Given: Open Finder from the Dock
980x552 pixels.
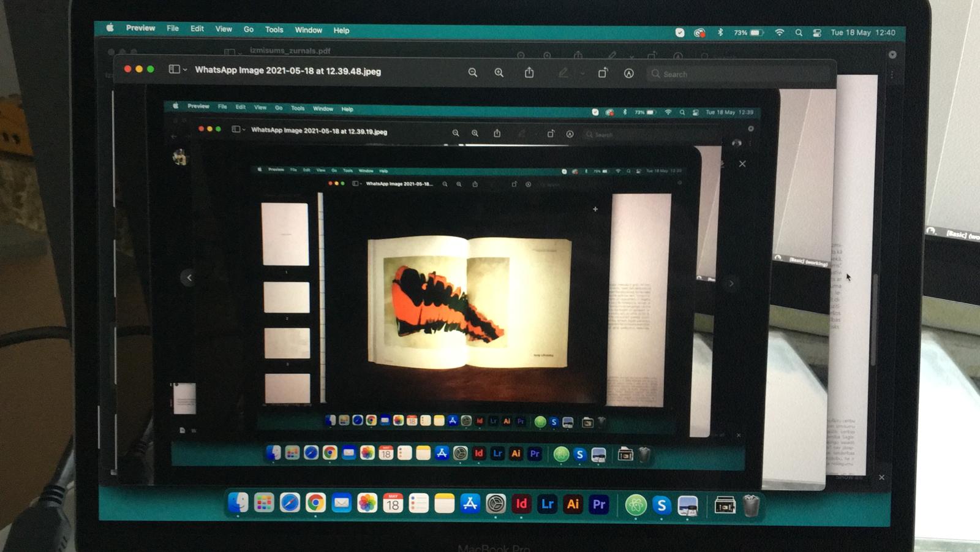Looking at the screenshot, I should [x=238, y=502].
